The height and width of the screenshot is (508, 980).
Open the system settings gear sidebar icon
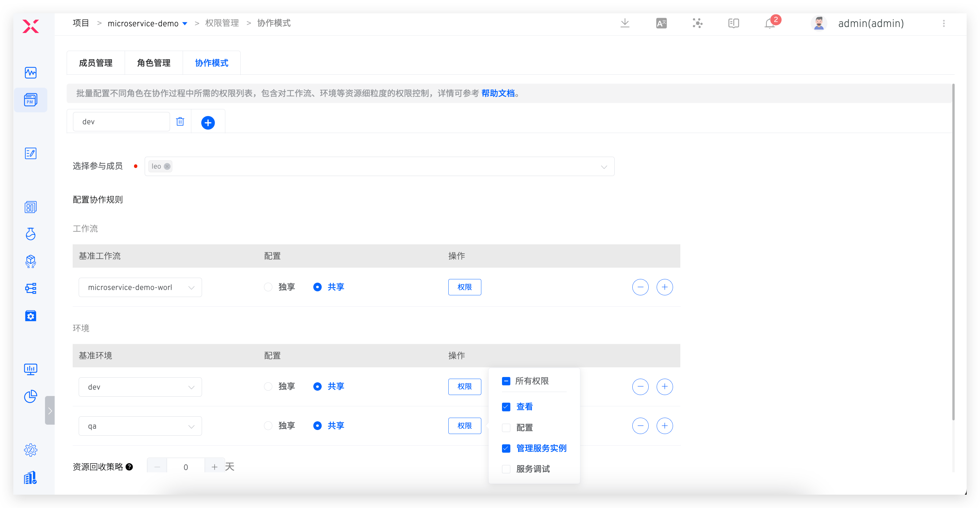pos(30,450)
